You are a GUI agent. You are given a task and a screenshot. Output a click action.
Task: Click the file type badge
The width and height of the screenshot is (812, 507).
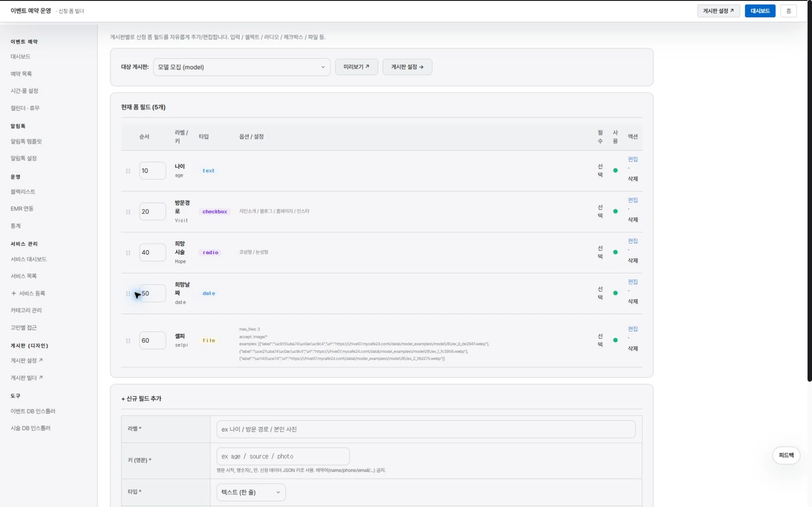pos(209,341)
